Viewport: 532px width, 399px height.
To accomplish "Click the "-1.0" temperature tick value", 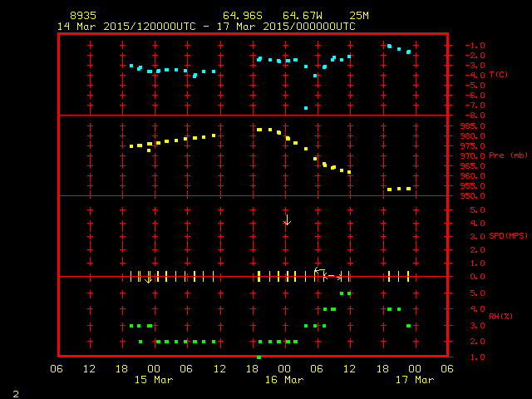I will 475,46.
